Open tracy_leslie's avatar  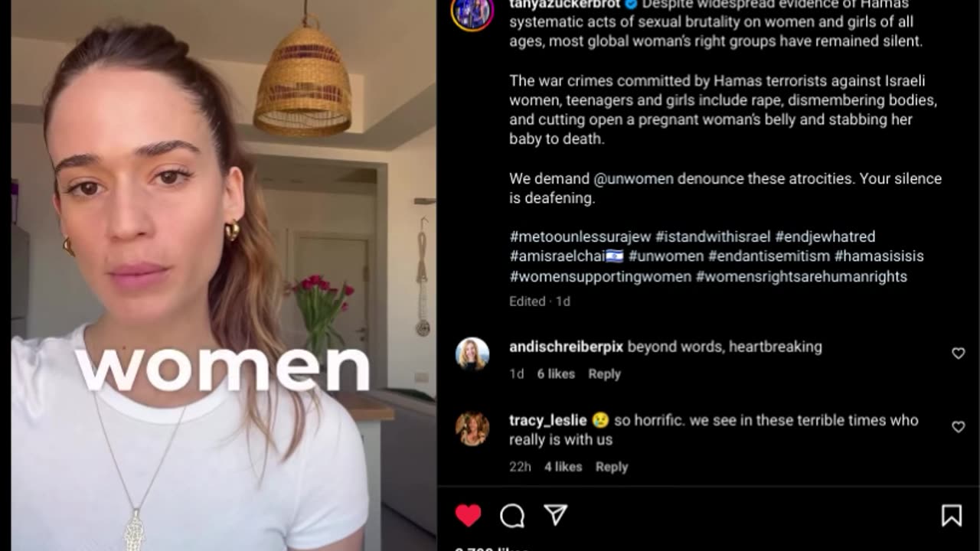tap(472, 429)
